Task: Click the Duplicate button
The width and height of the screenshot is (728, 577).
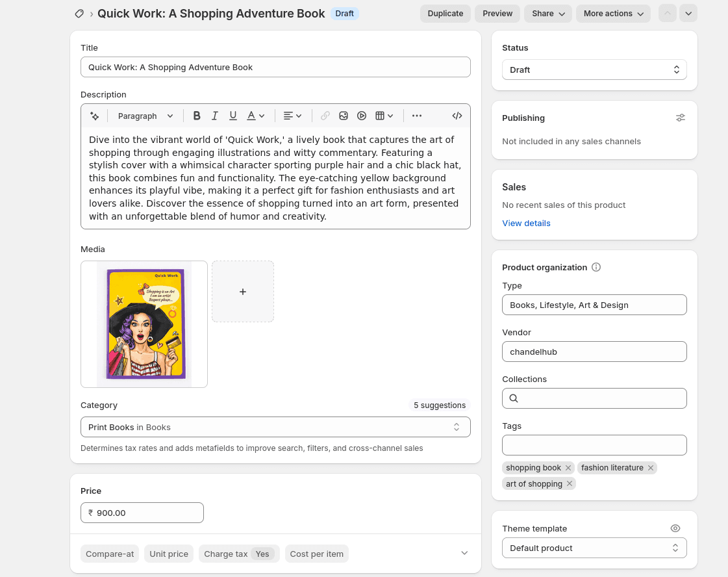Action: pos(446,14)
